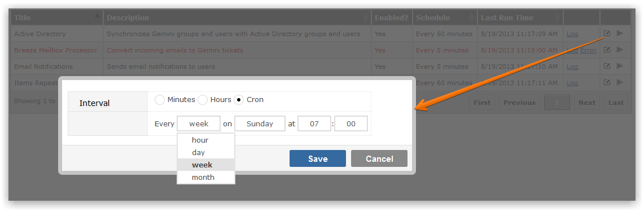This screenshot has height=212, width=644.
Task: Cancel the schedule dialog
Action: [x=379, y=158]
